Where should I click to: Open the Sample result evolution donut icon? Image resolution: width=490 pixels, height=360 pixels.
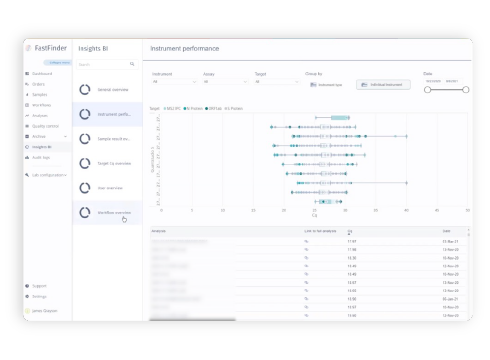pyautogui.click(x=85, y=139)
